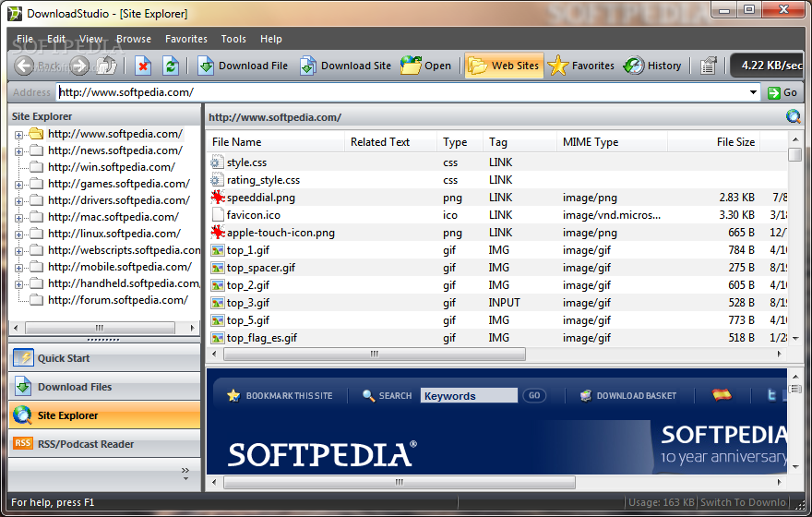Open the address bar dropdown arrow
This screenshot has height=517, width=812.
point(753,92)
